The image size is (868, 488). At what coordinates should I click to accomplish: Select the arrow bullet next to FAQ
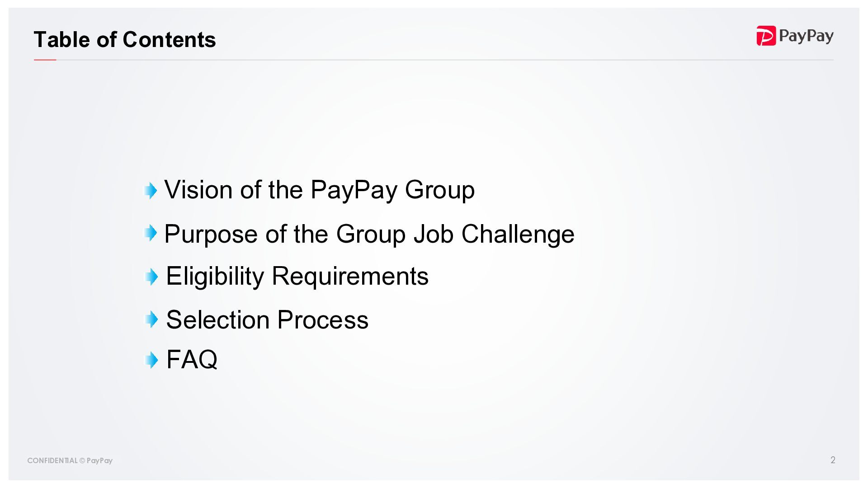[x=151, y=360]
